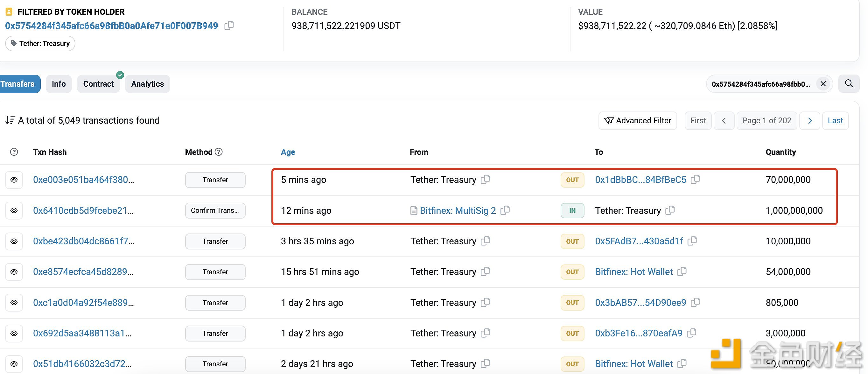868x374 pixels.
Task: Copy Bitfinex: Hot Wallet address in 54,000,000 row
Action: point(682,271)
